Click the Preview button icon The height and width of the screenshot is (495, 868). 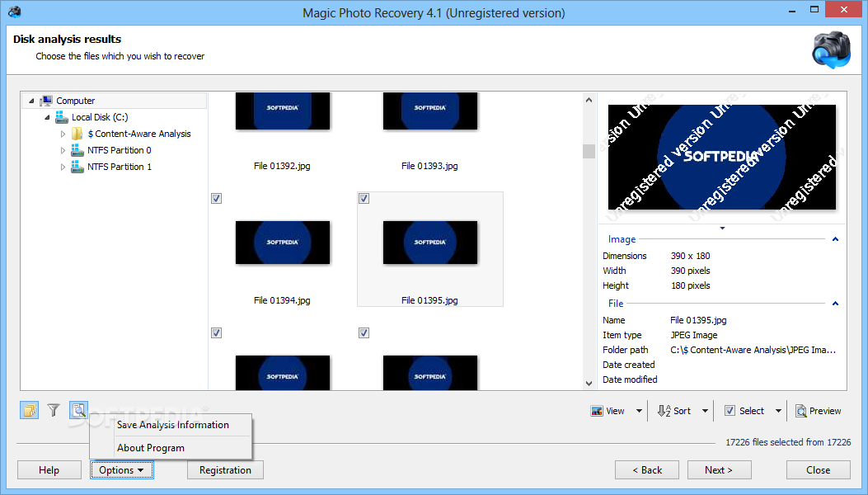[801, 411]
